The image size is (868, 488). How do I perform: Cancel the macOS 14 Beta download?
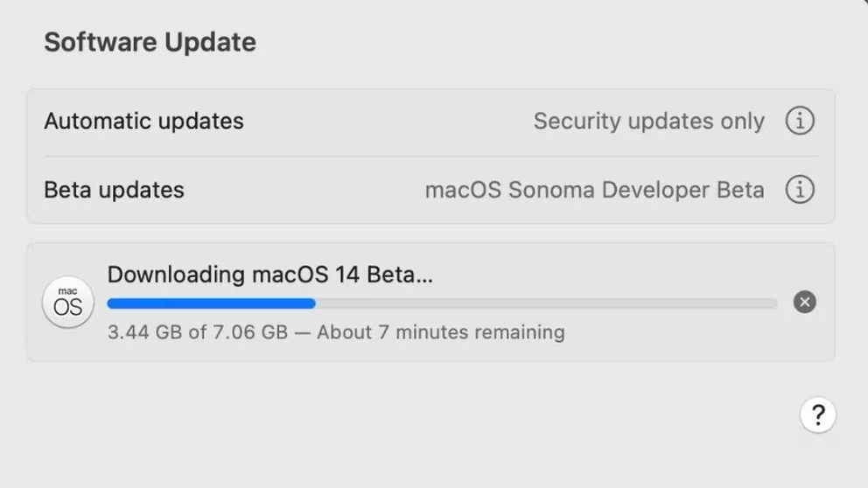804,302
